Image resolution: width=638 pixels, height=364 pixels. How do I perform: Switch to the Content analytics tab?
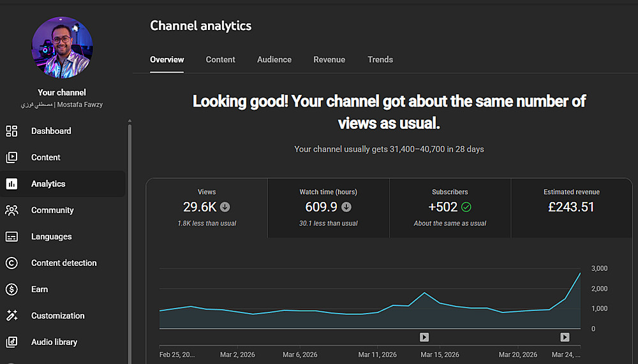[x=220, y=60]
